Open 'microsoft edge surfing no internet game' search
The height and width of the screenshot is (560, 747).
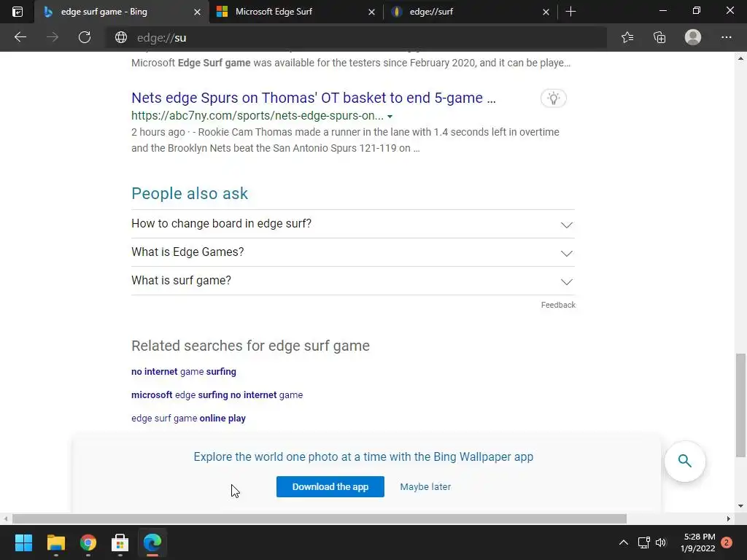[x=217, y=394]
